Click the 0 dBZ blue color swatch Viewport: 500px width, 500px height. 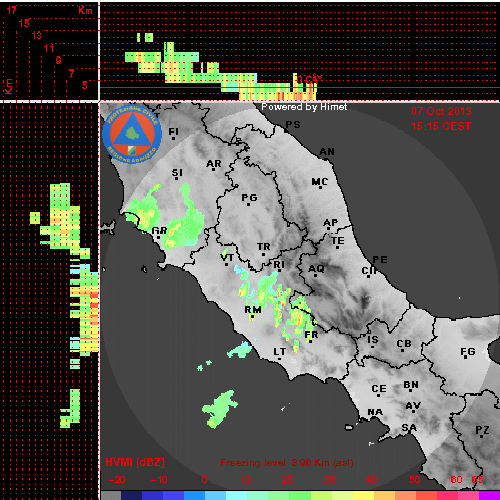coord(194,495)
